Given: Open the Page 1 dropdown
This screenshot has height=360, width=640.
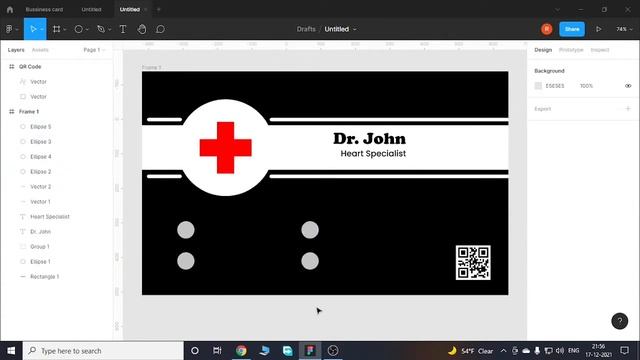Looking at the screenshot, I should (x=94, y=50).
